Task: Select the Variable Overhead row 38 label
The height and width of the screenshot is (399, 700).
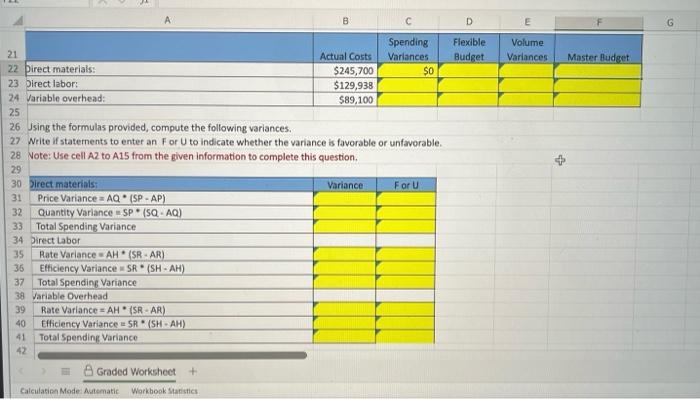Action: click(70, 296)
